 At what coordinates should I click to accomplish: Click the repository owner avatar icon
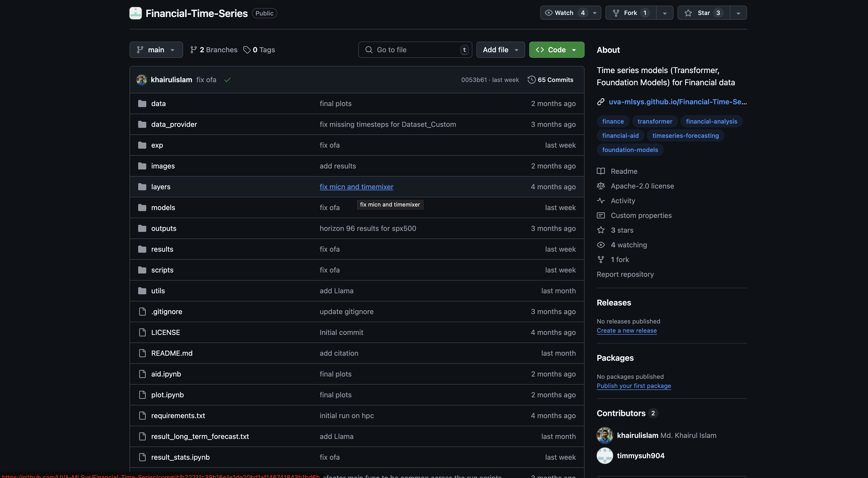coord(135,13)
